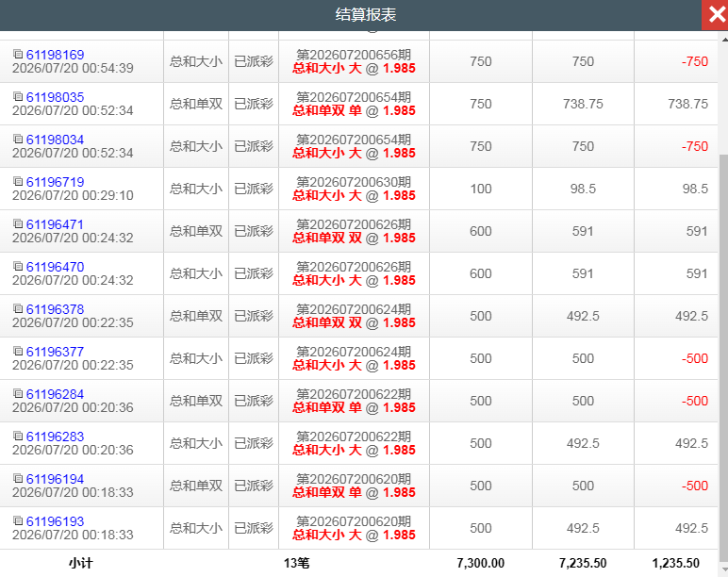The height and width of the screenshot is (577, 728).
Task: Click the copy icon beside order 61196378
Action: coord(18,308)
